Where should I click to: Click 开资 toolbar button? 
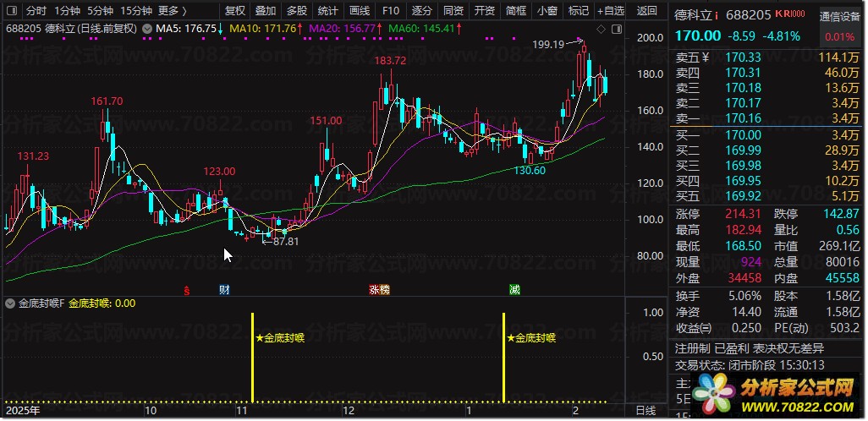(485, 10)
